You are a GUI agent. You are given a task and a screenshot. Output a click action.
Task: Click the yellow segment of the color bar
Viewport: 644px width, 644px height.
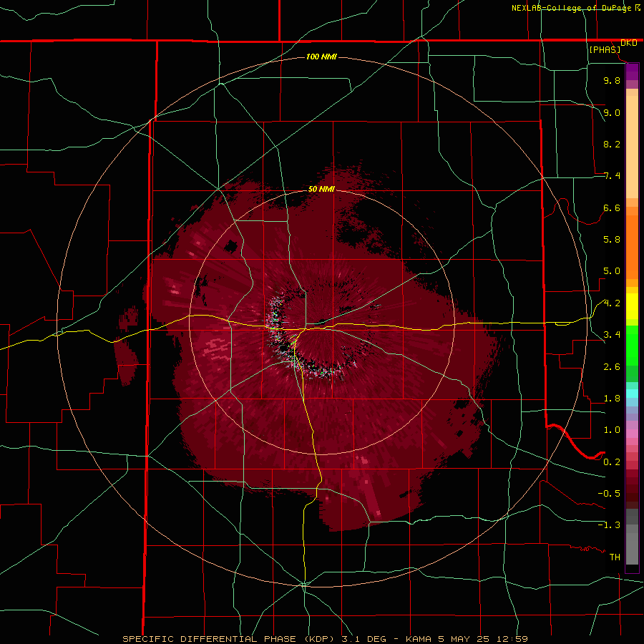[632, 306]
